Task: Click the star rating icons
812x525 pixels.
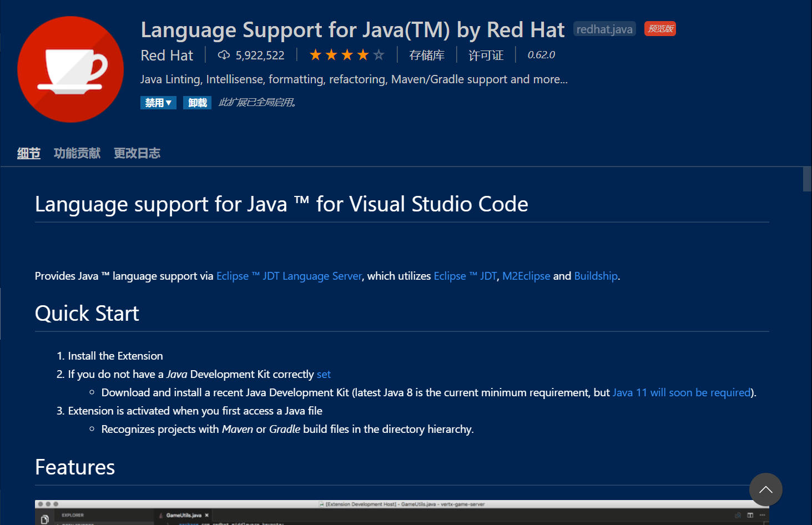Action: coord(347,55)
